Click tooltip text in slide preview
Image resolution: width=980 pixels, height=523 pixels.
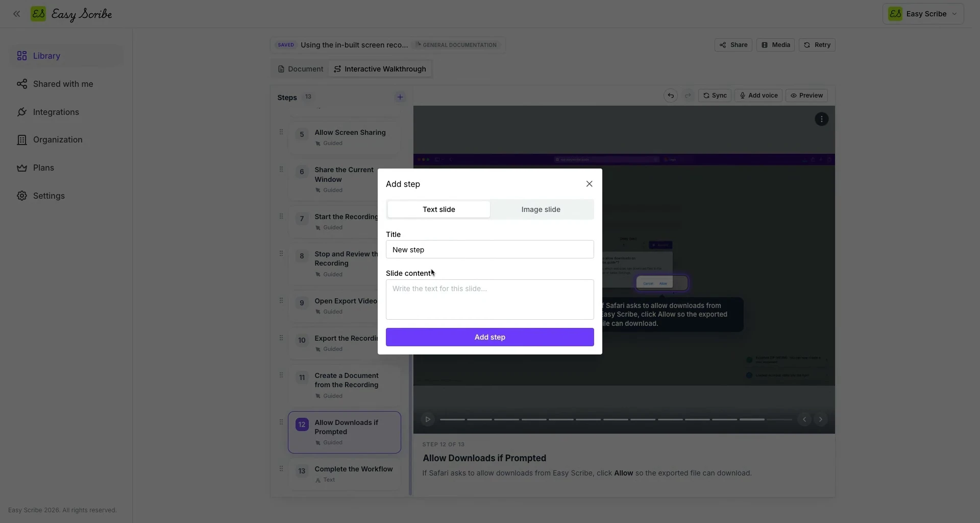point(664,315)
